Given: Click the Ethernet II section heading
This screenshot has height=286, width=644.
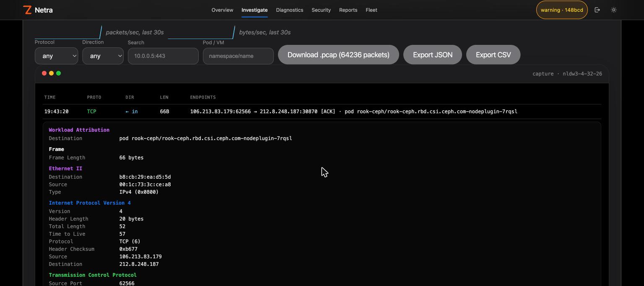Looking at the screenshot, I should point(65,169).
